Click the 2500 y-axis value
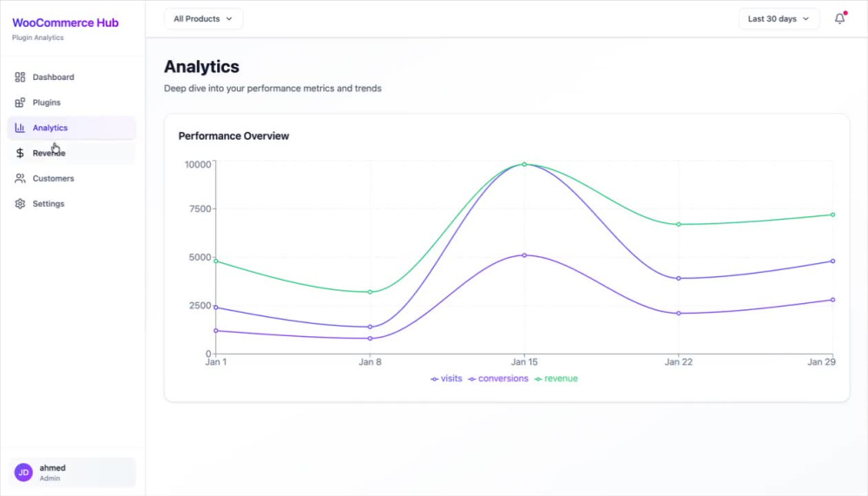Image resolution: width=868 pixels, height=496 pixels. tap(200, 306)
